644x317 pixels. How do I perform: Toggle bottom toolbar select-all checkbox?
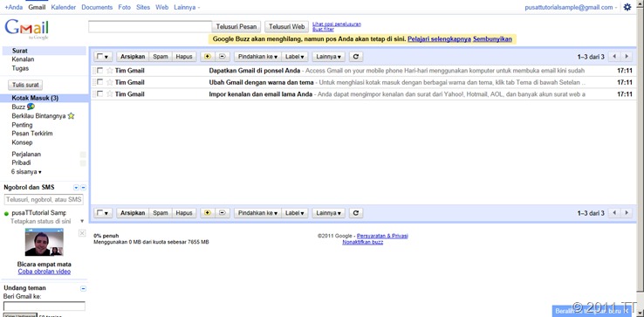pyautogui.click(x=100, y=212)
